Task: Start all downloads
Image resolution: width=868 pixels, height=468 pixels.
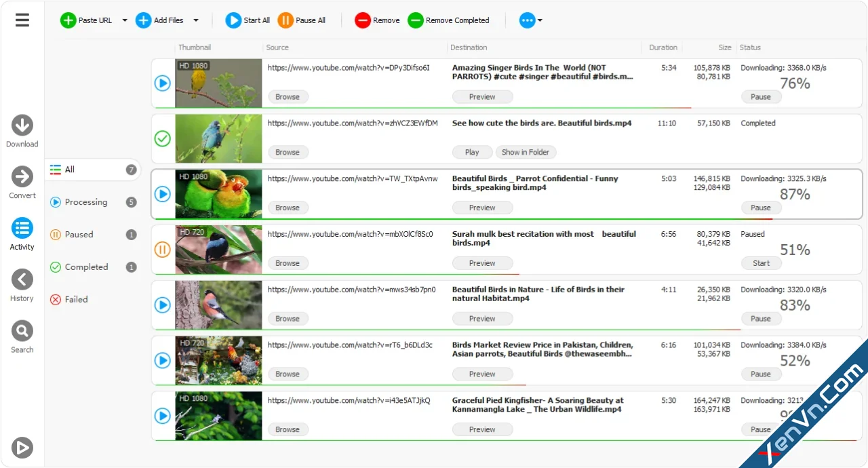Action: 248,20
